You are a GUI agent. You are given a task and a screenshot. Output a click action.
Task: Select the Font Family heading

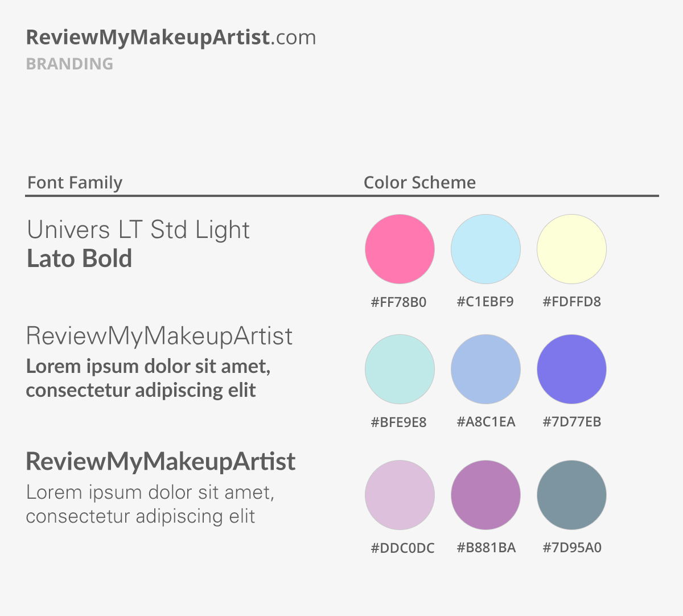(75, 183)
